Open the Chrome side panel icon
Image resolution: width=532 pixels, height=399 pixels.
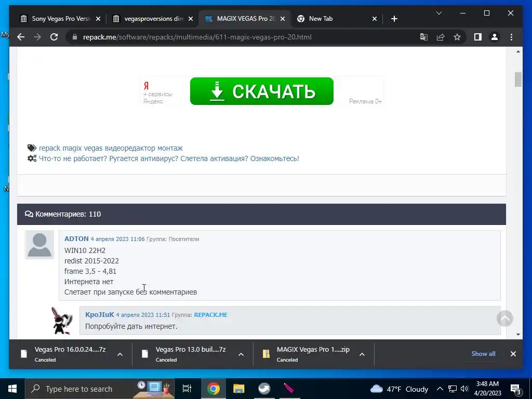click(478, 37)
